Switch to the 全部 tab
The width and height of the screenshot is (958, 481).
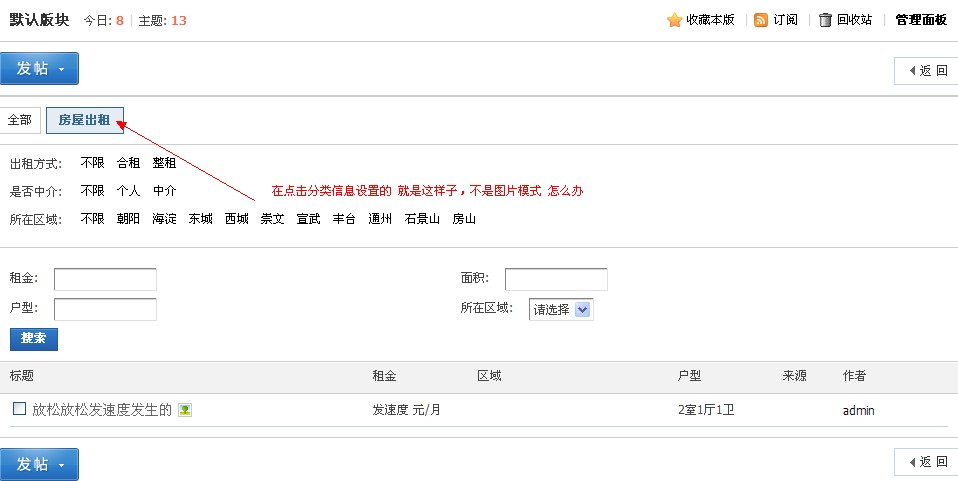[20, 120]
